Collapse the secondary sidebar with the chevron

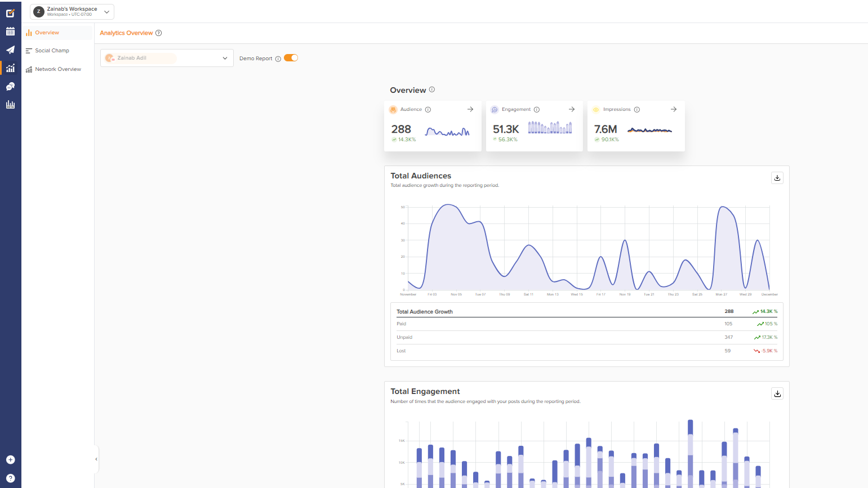coord(96,459)
